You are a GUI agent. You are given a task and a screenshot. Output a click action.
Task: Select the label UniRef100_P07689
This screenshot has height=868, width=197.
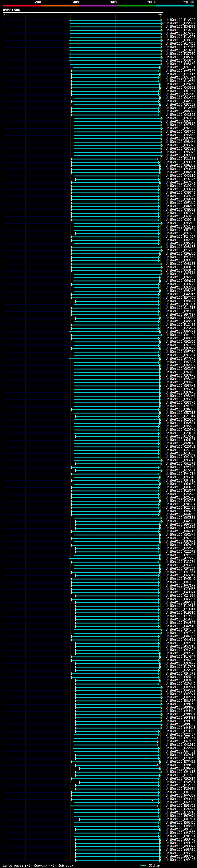[x=180, y=792]
